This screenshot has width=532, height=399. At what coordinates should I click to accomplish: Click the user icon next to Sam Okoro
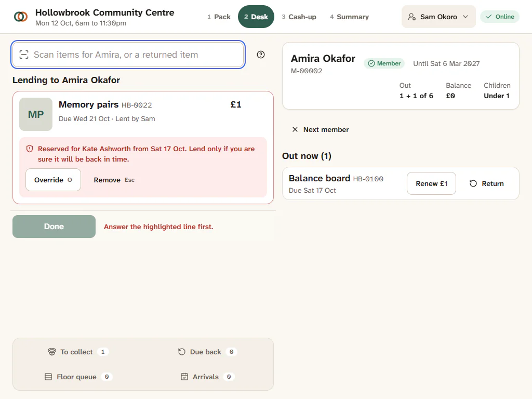(x=412, y=17)
